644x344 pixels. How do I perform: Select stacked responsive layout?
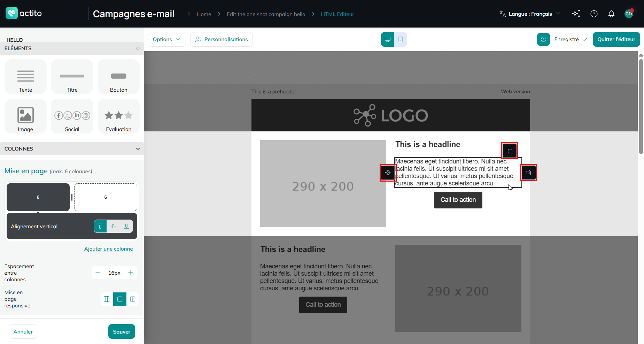(119, 299)
